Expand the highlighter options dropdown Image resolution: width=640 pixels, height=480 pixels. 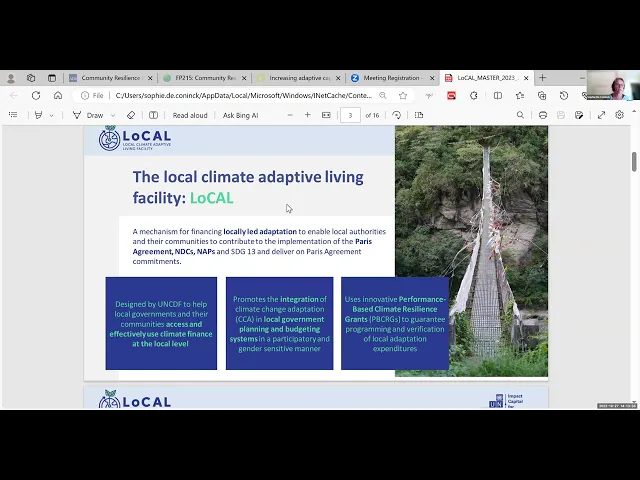[51, 116]
